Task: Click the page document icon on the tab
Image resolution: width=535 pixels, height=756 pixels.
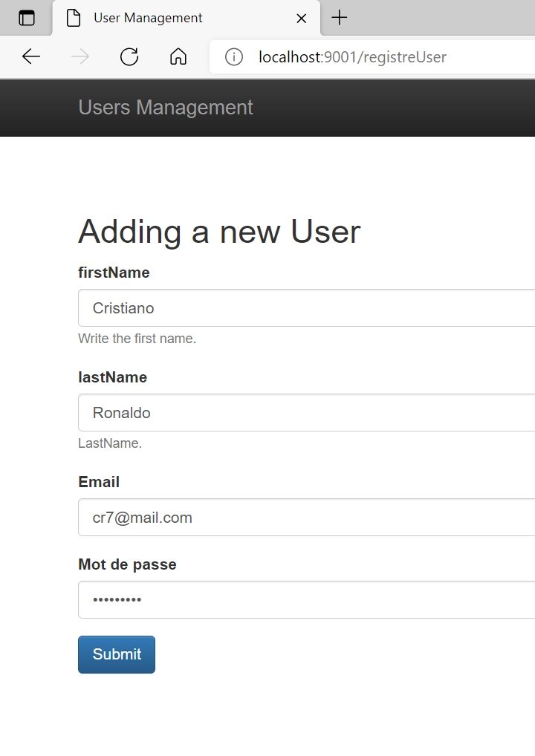Action: click(x=73, y=17)
